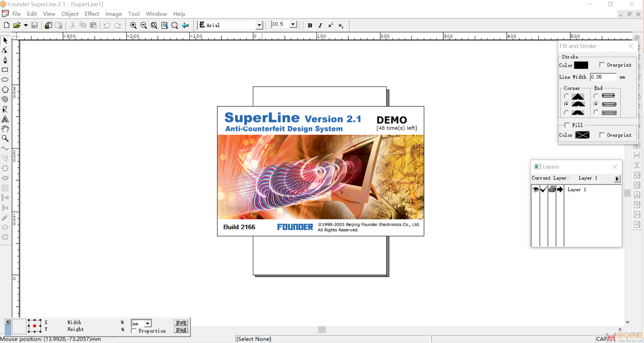Click the Zoom In toolbar icon
644x343 pixels.
point(133,25)
